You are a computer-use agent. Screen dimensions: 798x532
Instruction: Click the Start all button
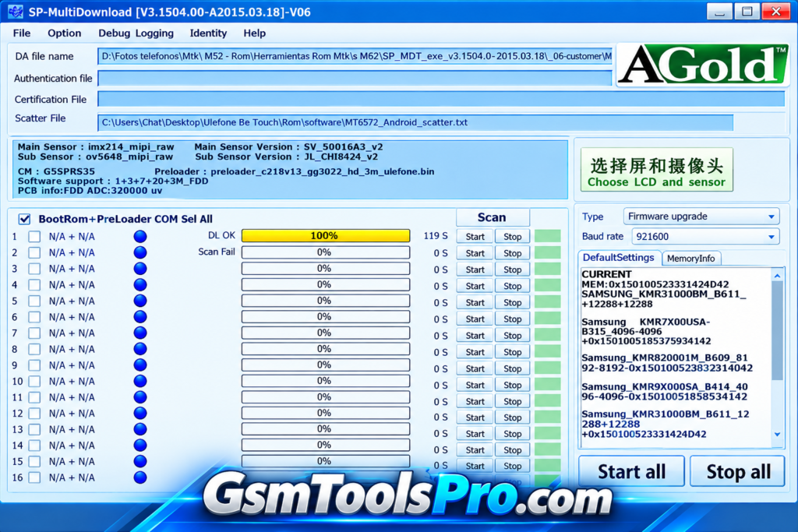[x=631, y=471]
